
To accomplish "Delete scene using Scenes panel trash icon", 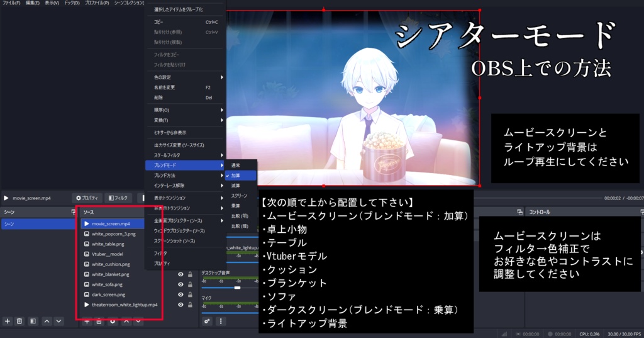I will coord(19,321).
